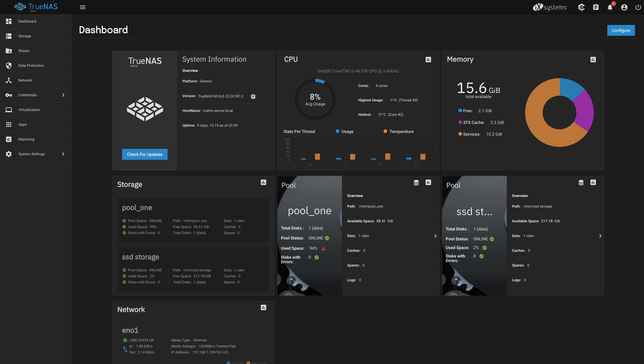The image size is (644, 364).
Task: Select the Shares sidebar icon
Action: (x=9, y=51)
